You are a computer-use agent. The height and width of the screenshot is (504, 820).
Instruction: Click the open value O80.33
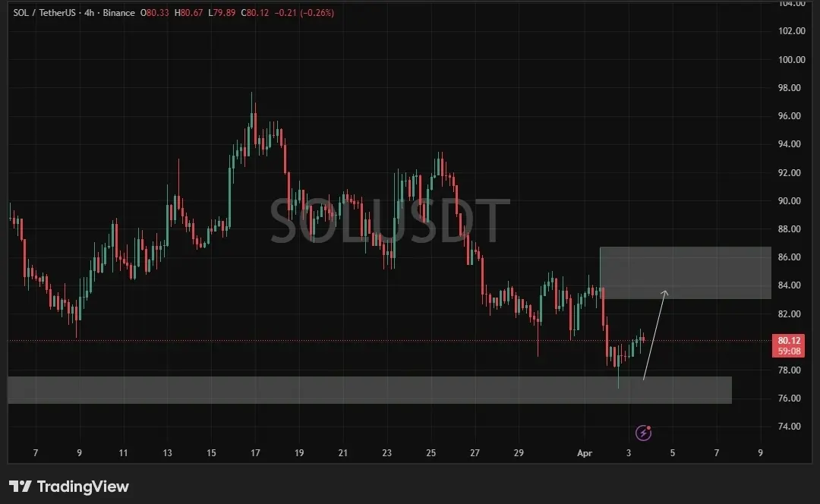(154, 13)
